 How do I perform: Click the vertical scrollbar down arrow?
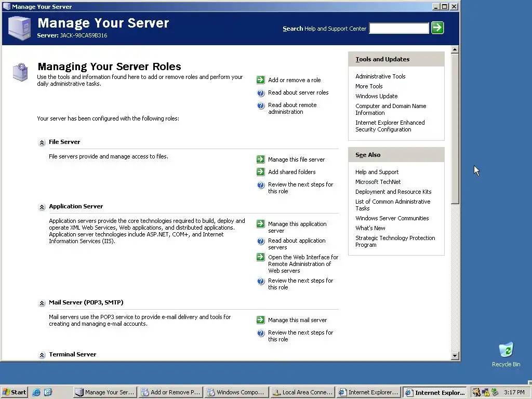point(455,355)
